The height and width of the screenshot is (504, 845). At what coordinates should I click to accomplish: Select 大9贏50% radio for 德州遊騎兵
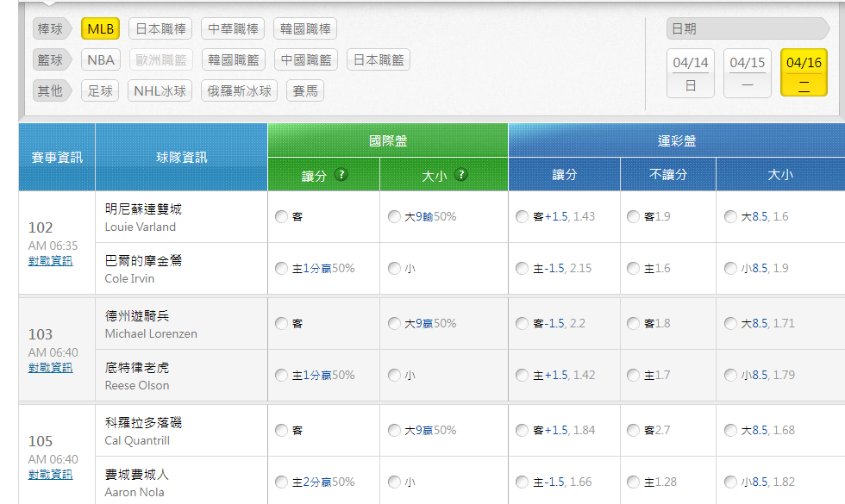(395, 323)
